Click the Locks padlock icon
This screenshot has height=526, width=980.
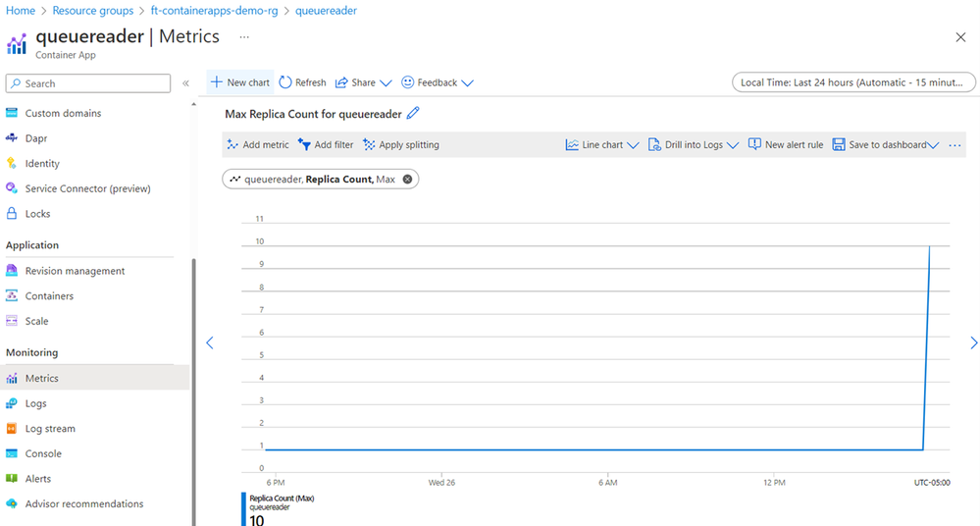pyautogui.click(x=11, y=213)
